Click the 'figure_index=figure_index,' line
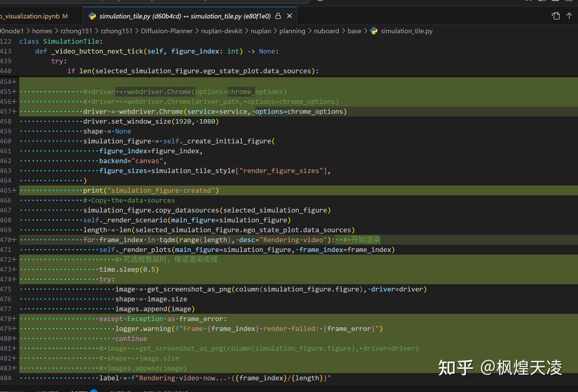Image resolution: width=578 pixels, height=392 pixels. (x=151, y=151)
